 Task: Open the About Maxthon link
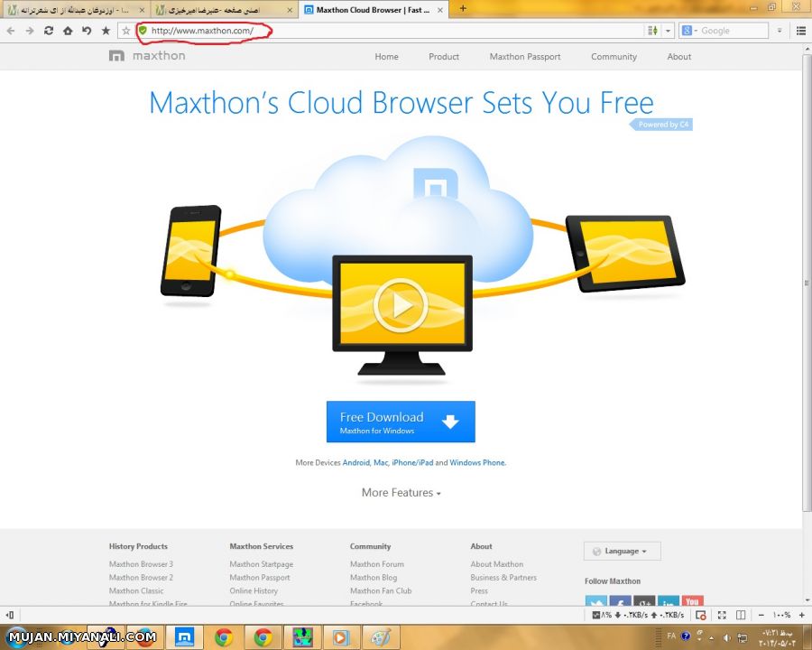click(496, 564)
